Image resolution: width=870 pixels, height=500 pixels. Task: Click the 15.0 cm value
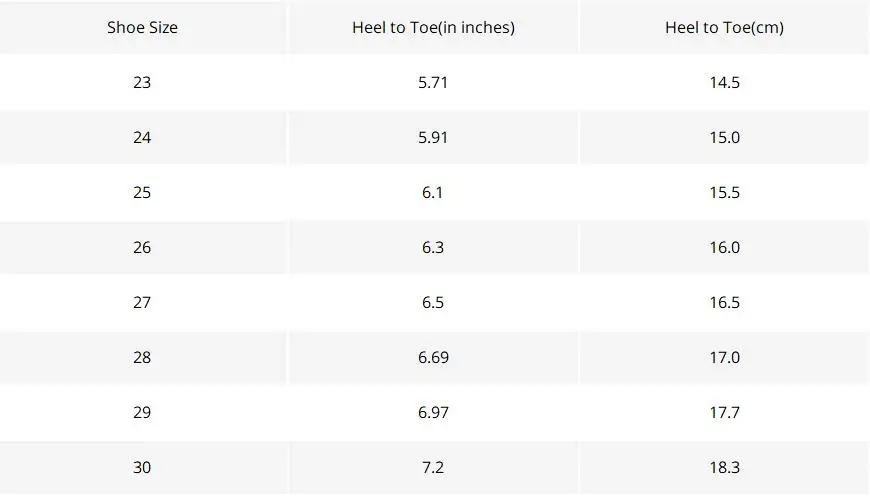coord(724,137)
